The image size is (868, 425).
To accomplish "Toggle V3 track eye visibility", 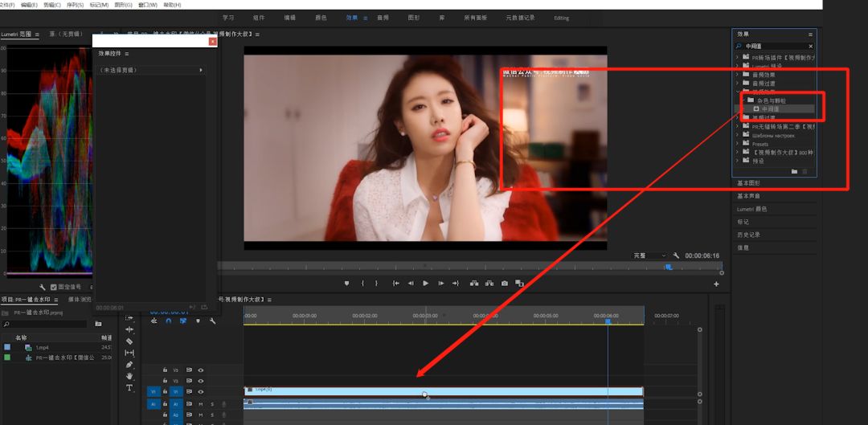I will (x=200, y=370).
